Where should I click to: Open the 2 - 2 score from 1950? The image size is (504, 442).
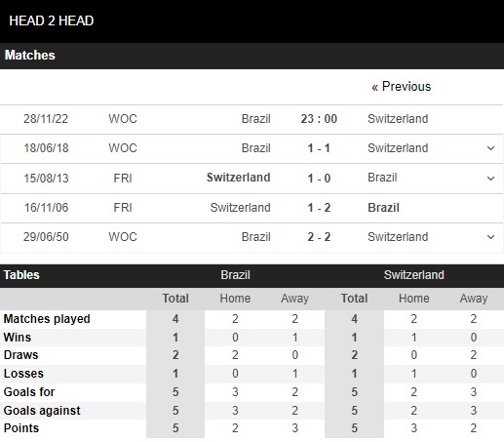tap(319, 237)
